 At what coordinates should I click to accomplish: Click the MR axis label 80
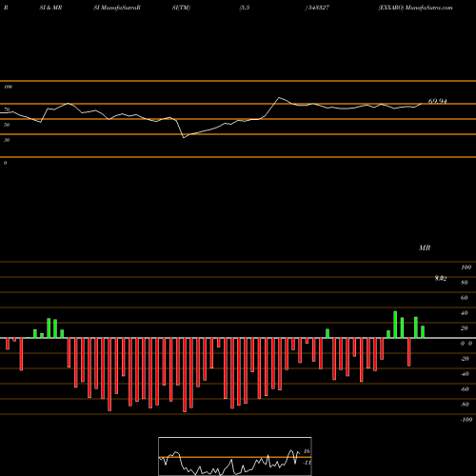[465, 283]
